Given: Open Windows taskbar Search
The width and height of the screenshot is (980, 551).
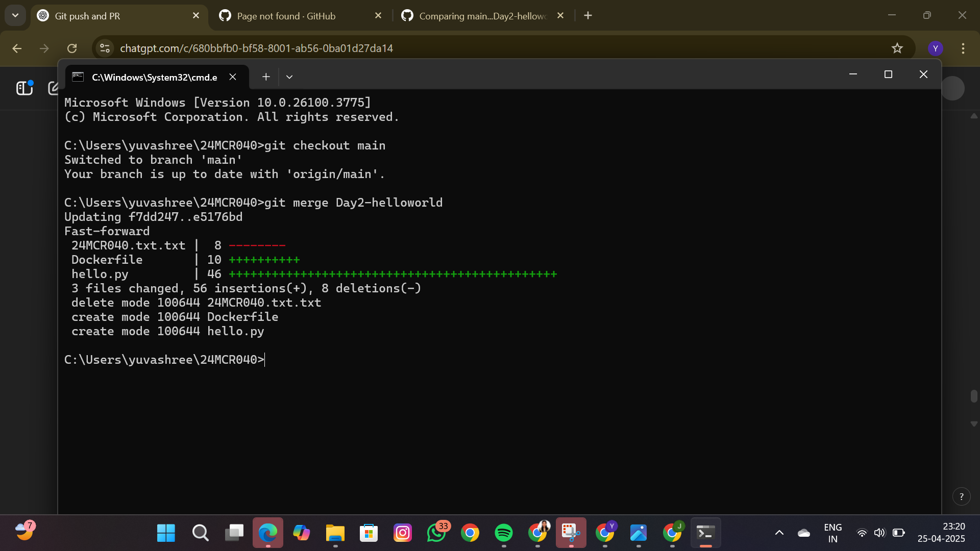Looking at the screenshot, I should 200,533.
